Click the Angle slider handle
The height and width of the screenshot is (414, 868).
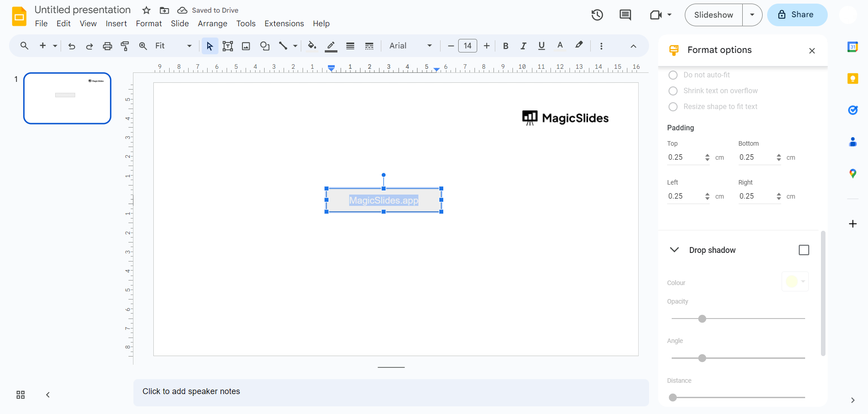coord(702,358)
